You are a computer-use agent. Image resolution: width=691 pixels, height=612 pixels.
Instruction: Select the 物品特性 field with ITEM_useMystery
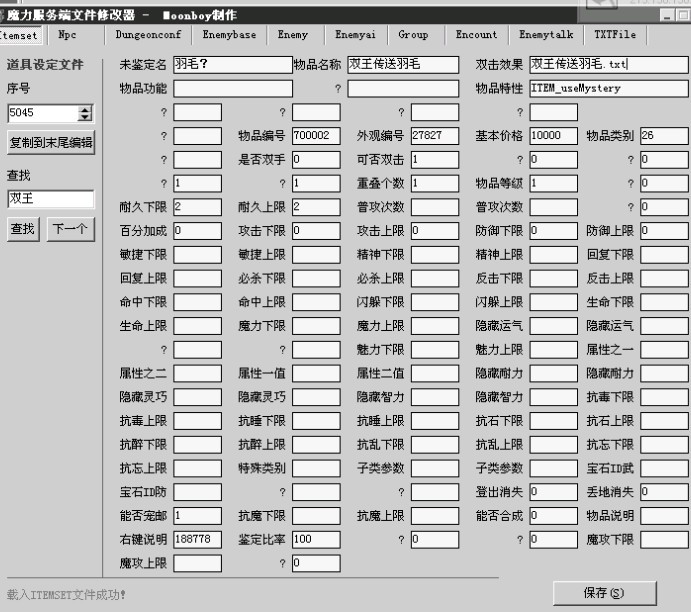[608, 88]
